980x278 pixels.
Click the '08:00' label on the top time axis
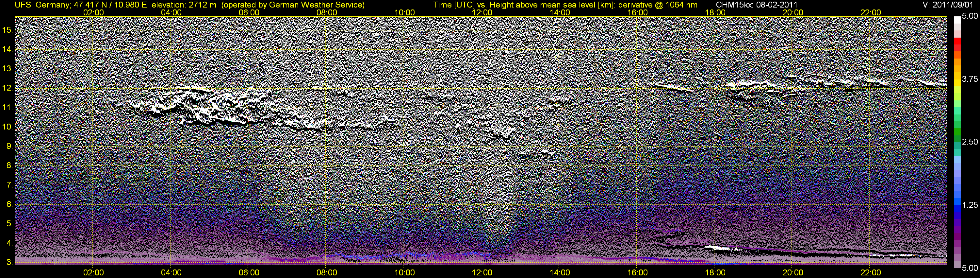click(327, 12)
